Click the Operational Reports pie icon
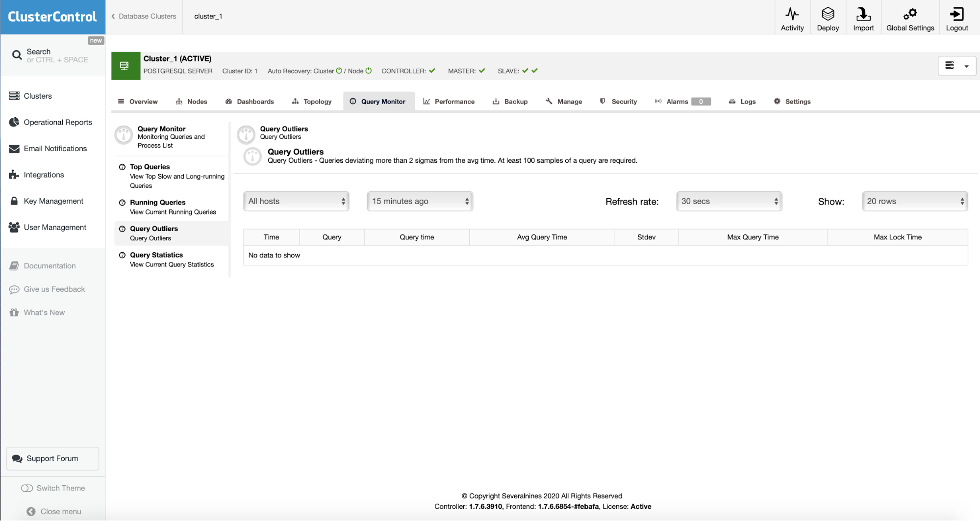 click(14, 122)
